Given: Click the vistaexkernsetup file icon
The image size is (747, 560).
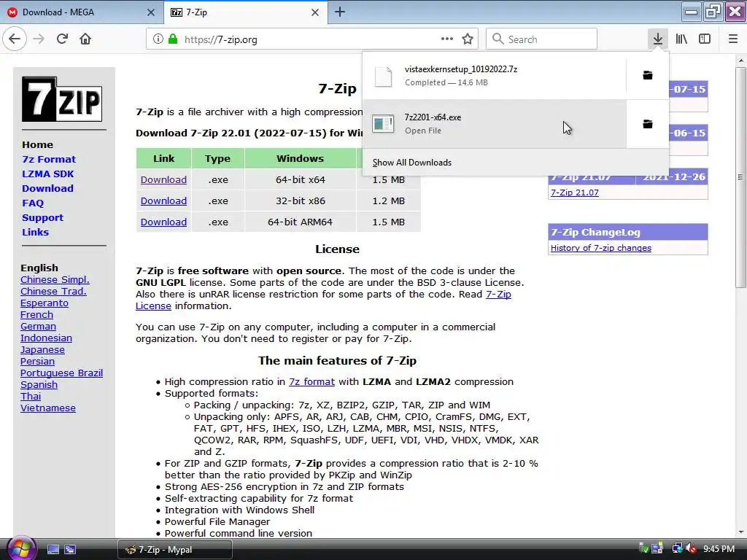Looking at the screenshot, I should click(383, 76).
